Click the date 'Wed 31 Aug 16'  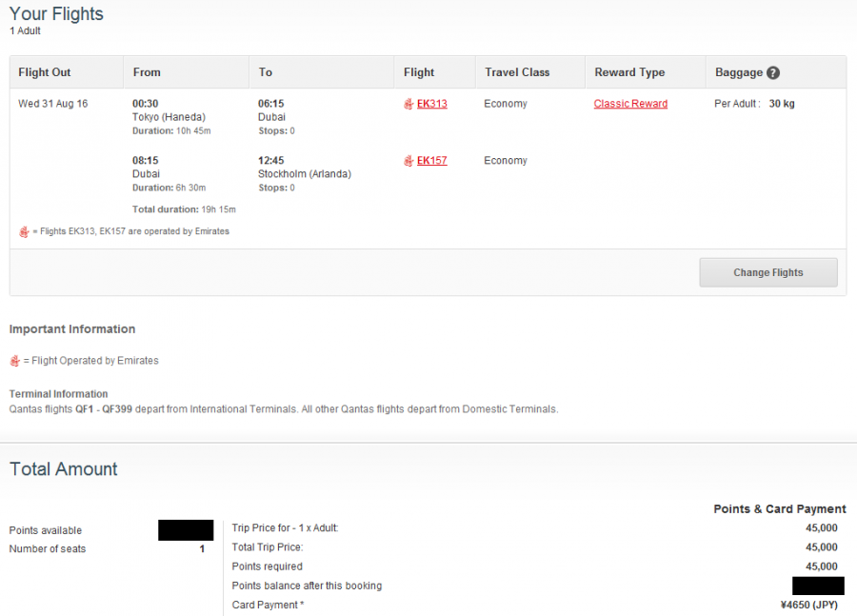pos(53,104)
